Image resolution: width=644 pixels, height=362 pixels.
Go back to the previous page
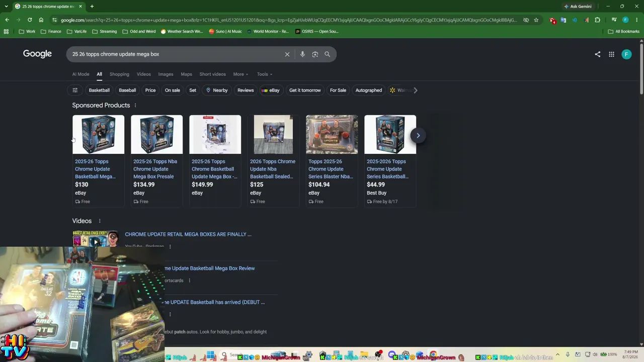[7, 20]
